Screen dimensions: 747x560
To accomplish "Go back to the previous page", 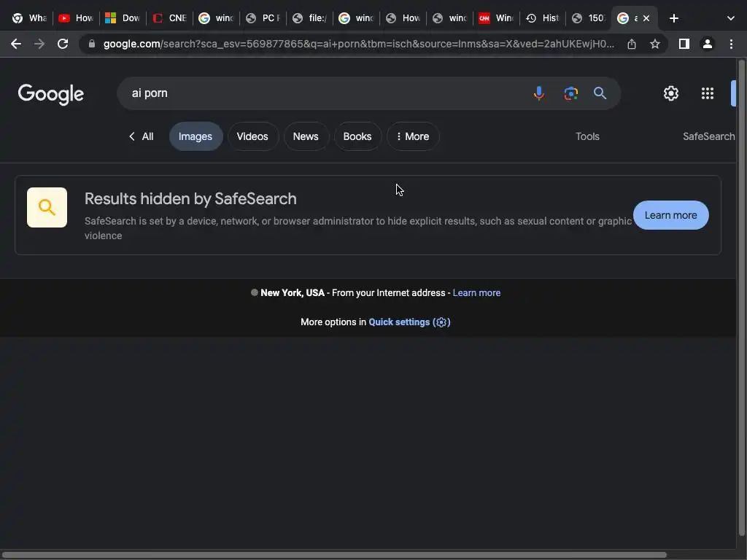I will (x=16, y=44).
